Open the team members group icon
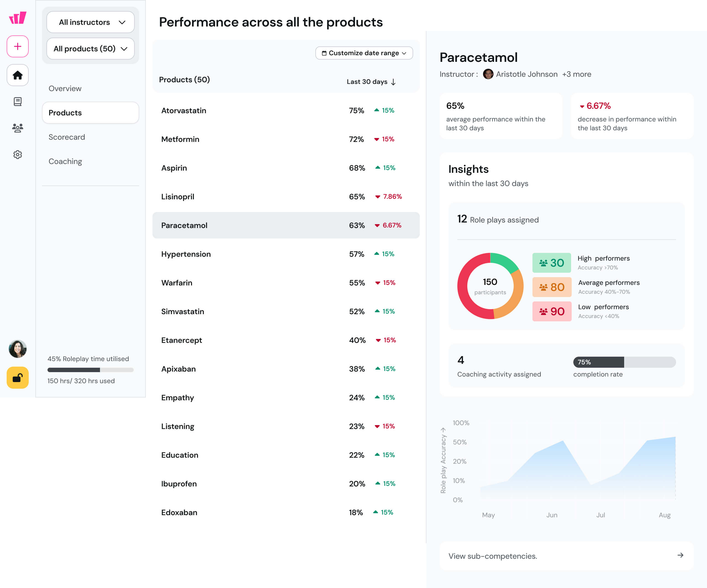 (x=17, y=128)
